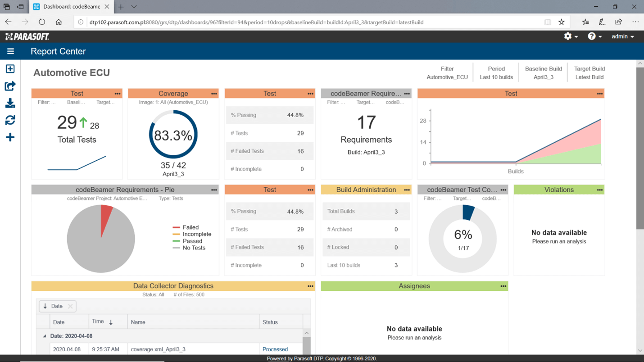Click the Parasoft logo
The width and height of the screenshot is (644, 362).
[x=27, y=36]
